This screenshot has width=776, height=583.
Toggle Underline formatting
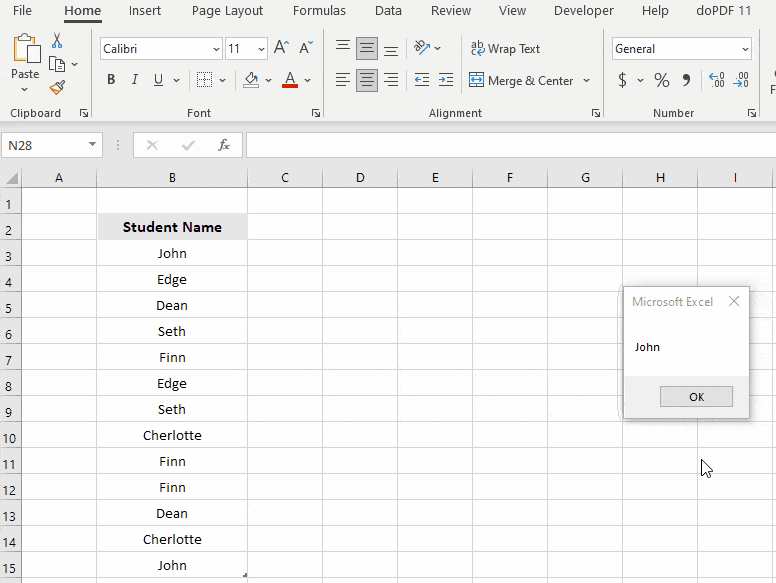coord(158,80)
